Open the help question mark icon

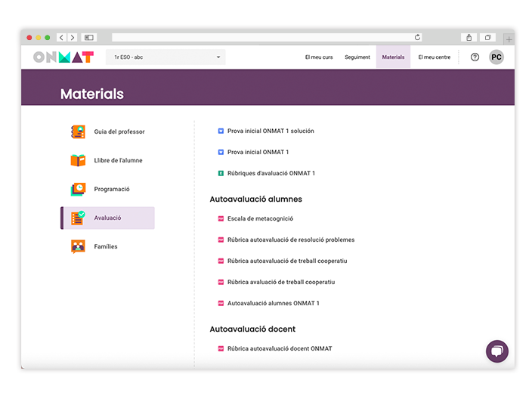click(x=475, y=57)
